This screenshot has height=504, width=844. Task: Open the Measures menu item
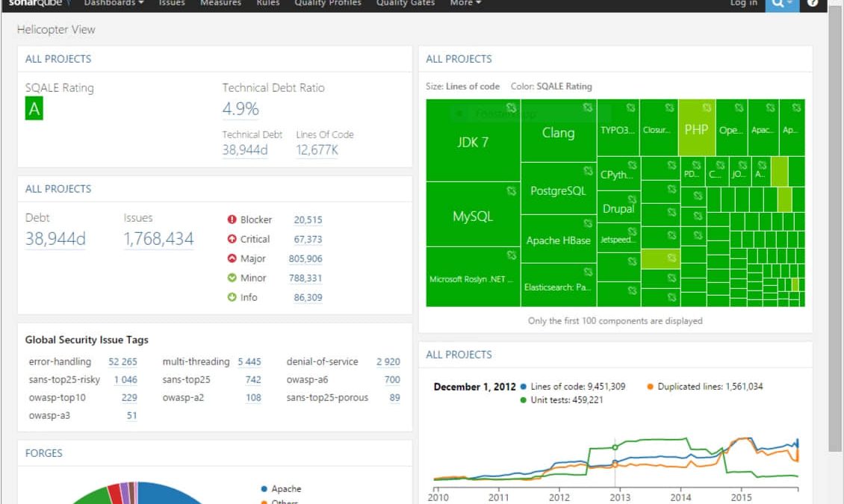pos(220,3)
